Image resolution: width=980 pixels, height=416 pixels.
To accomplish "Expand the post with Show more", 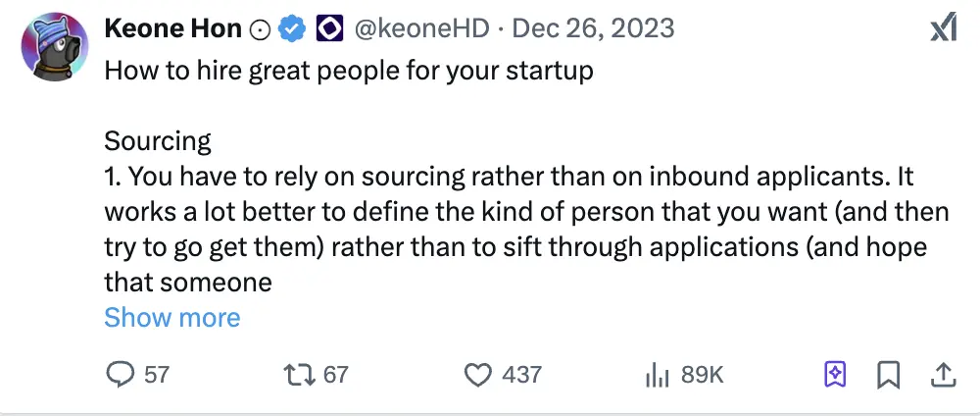I will tap(171, 318).
